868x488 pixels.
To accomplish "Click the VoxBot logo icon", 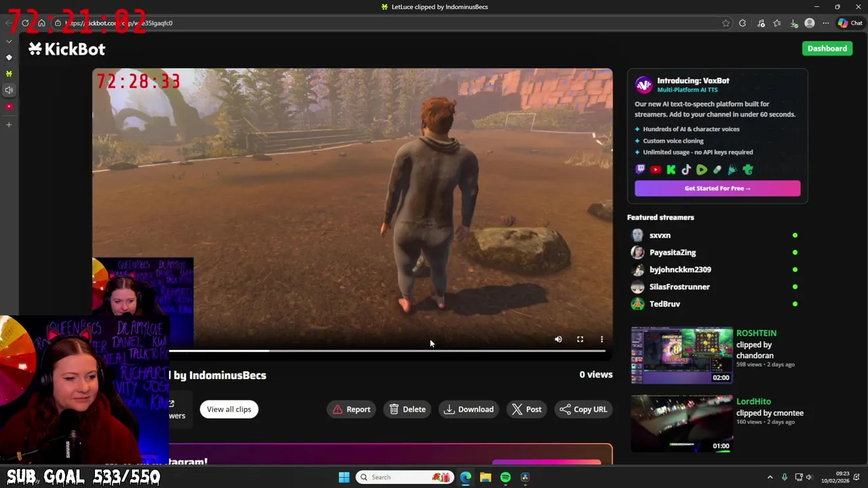I will point(644,85).
